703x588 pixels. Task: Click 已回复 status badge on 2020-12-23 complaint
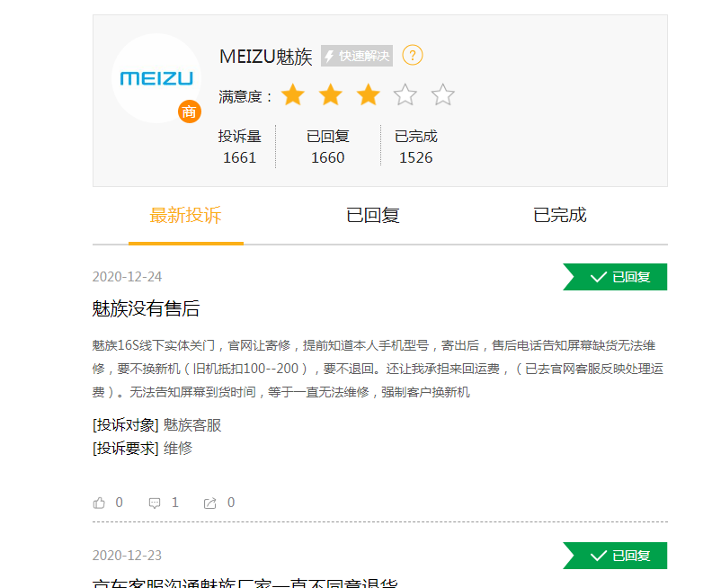[615, 556]
